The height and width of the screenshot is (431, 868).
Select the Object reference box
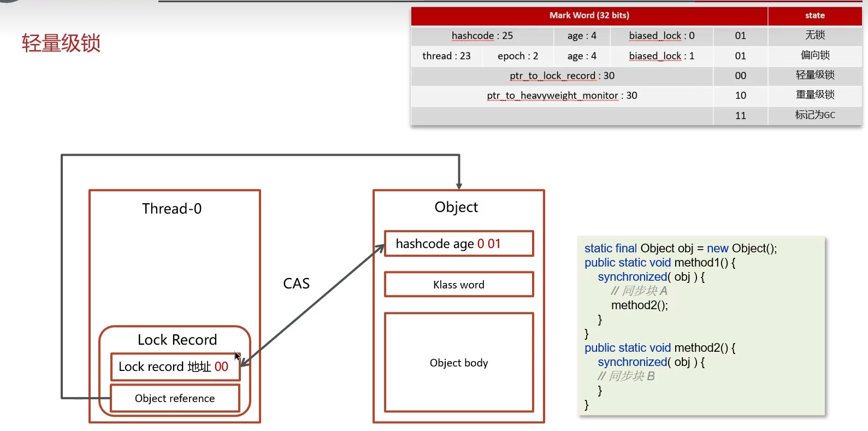tap(175, 398)
